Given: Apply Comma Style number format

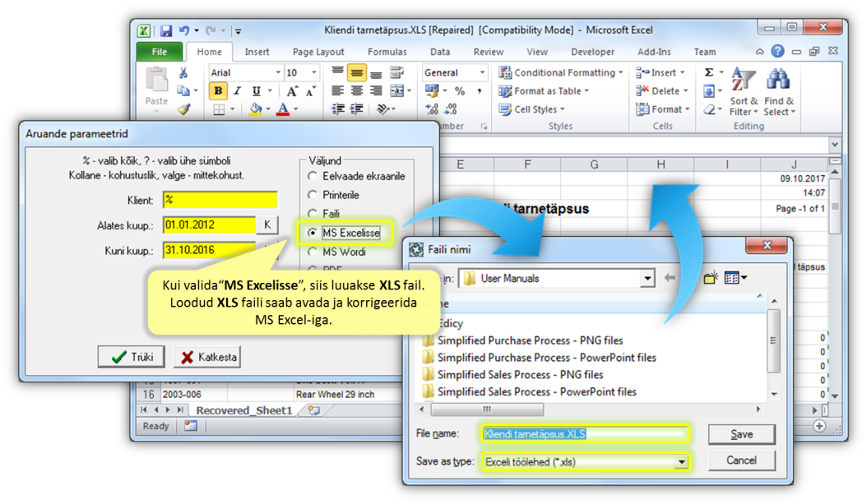Looking at the screenshot, I should 479,91.
